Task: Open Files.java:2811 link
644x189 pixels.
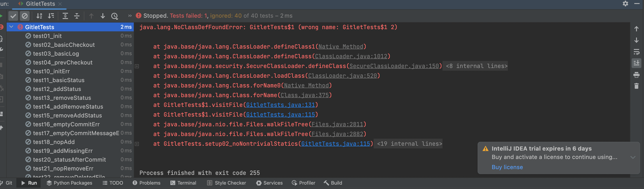Action: (x=337, y=125)
